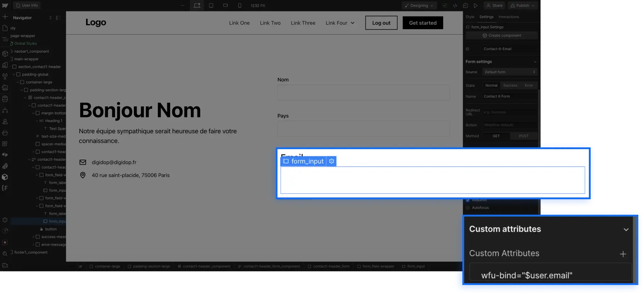Select the desktop breakpoint icon in top bar
The image size is (644, 294).
(x=197, y=5)
